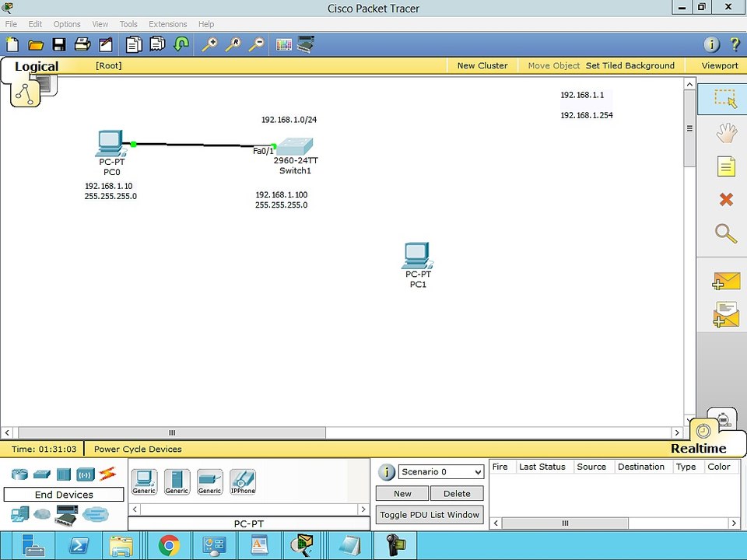This screenshot has height=560, width=747.
Task: Zoom out with the minus magnifier
Action: [x=257, y=45]
